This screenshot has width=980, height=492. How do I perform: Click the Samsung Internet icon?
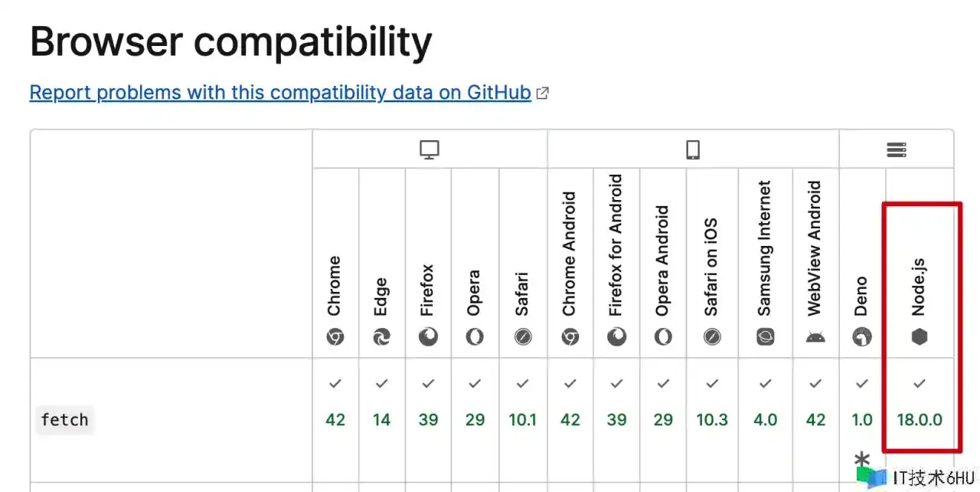click(765, 336)
